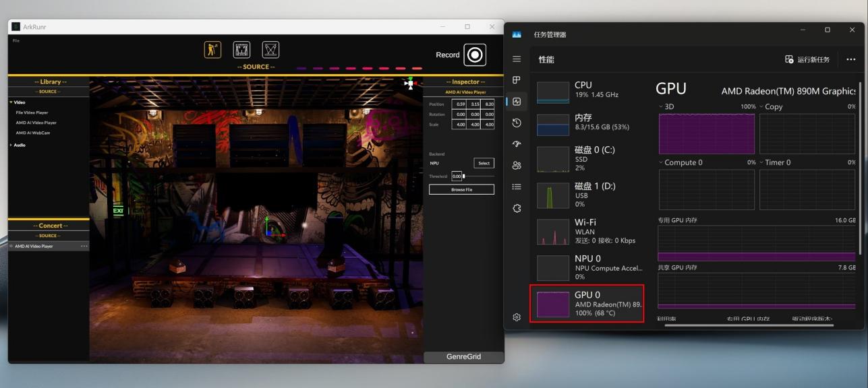Select the performer Source mode icon
Viewport: 868px width, 388px height.
point(212,50)
